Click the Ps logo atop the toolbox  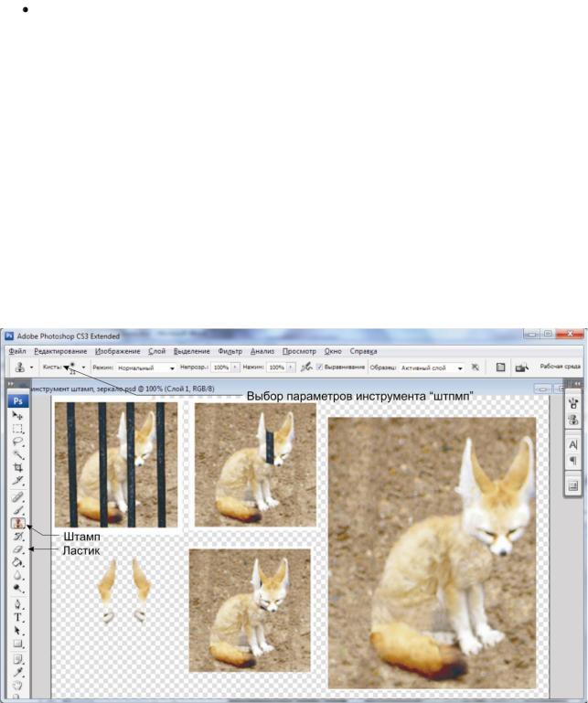(x=18, y=400)
